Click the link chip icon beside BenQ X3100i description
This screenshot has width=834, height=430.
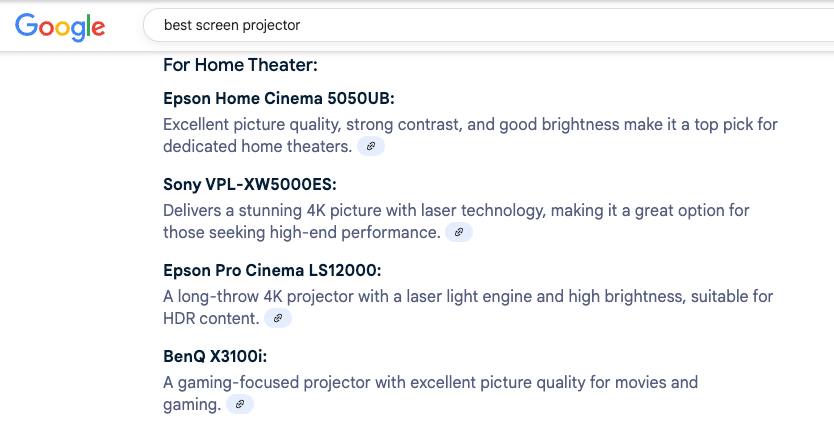click(240, 404)
